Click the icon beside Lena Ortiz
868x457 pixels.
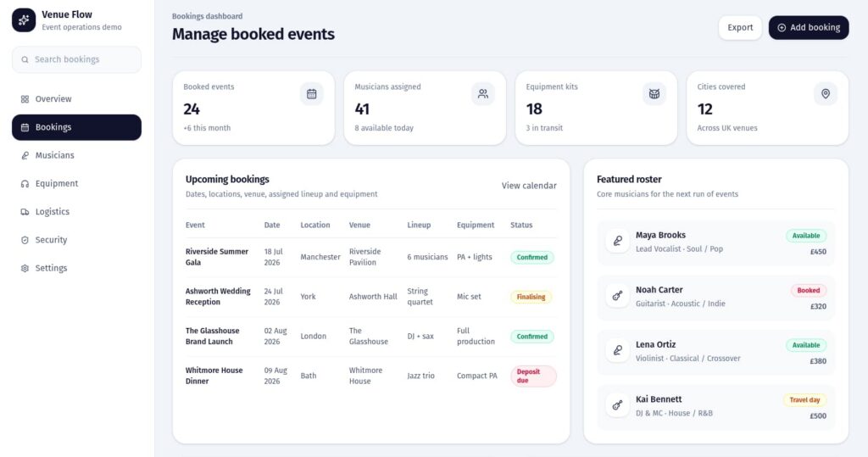coord(617,351)
